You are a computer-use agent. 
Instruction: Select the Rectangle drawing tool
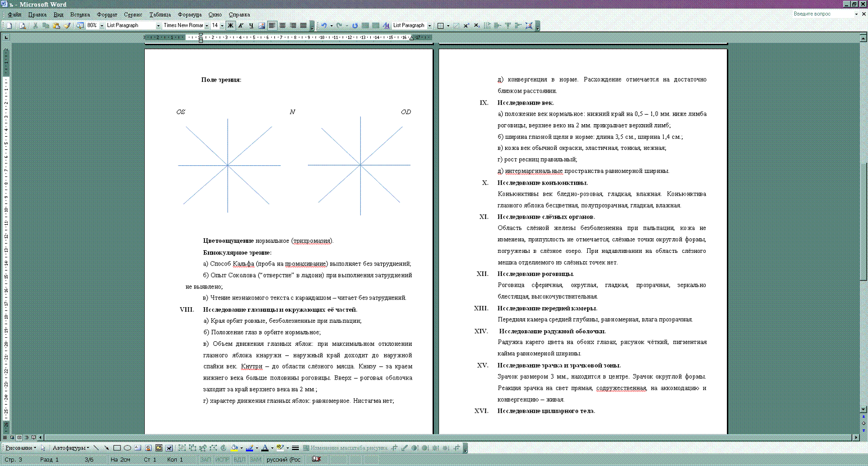point(117,448)
